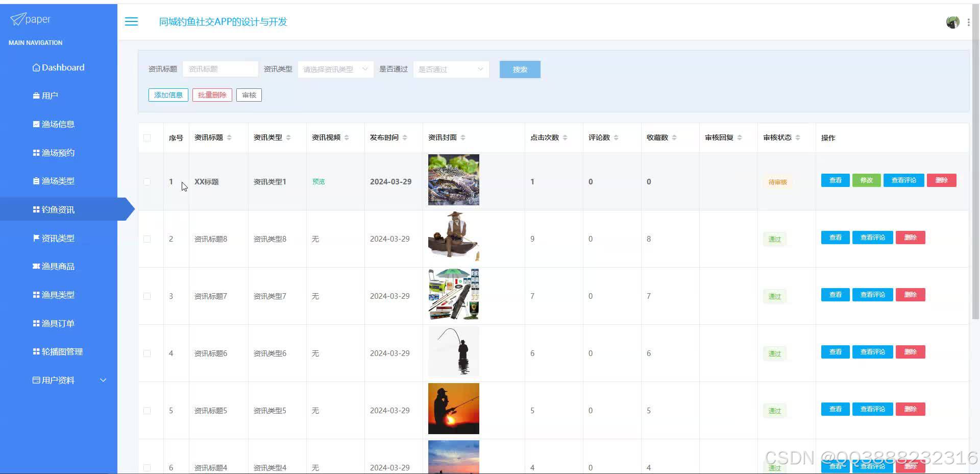Click the 添加信息 button
980x474 pixels.
(x=168, y=95)
